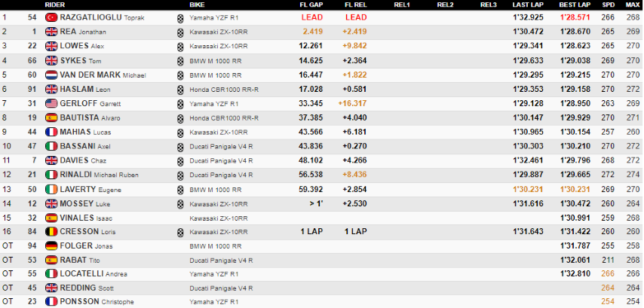The height and width of the screenshot is (308, 644).
Task: Sort by the BEST LAP column header
Action: (x=574, y=5)
